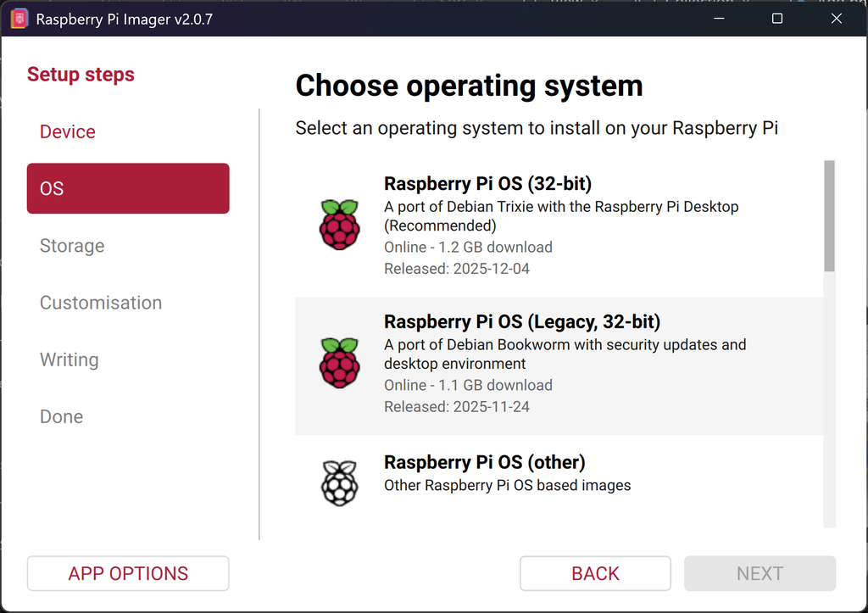Click "Online - 1.1 GB download" text

coord(468,385)
